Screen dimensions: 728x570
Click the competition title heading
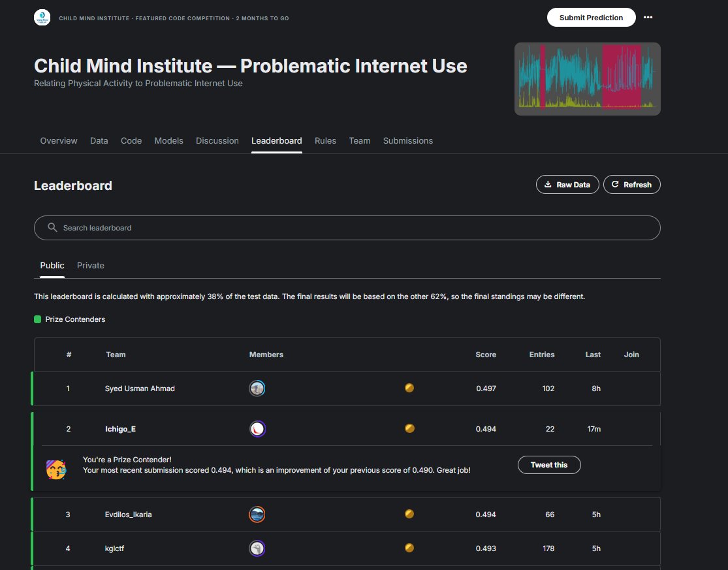coord(250,66)
